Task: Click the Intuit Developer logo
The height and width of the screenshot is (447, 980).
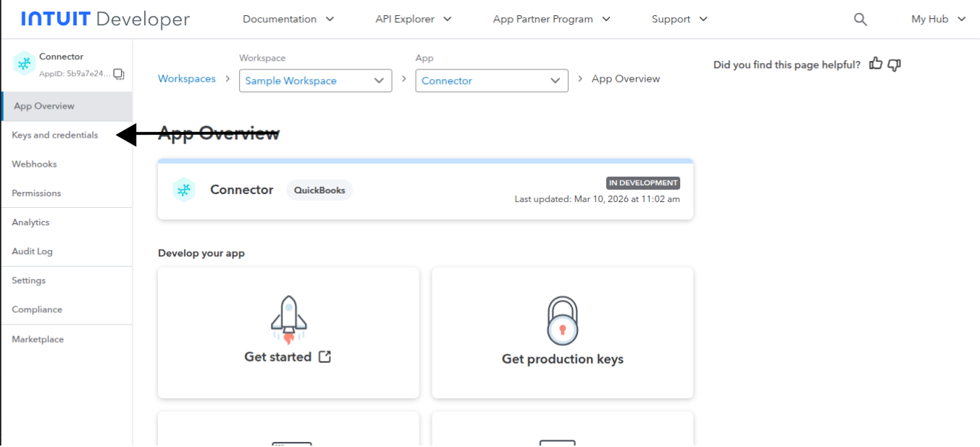Action: click(106, 20)
